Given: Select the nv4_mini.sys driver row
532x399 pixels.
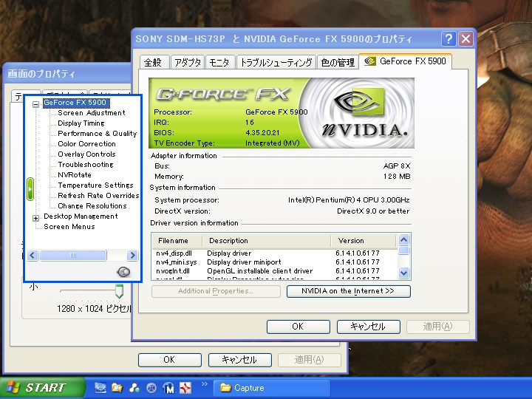Looking at the screenshot, I should [x=274, y=262].
